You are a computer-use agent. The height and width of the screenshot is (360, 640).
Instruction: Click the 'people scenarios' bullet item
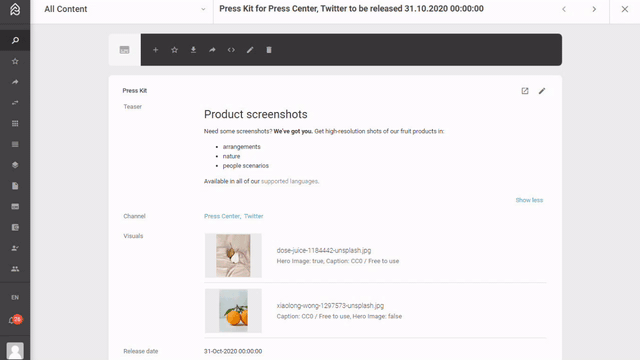[246, 166]
